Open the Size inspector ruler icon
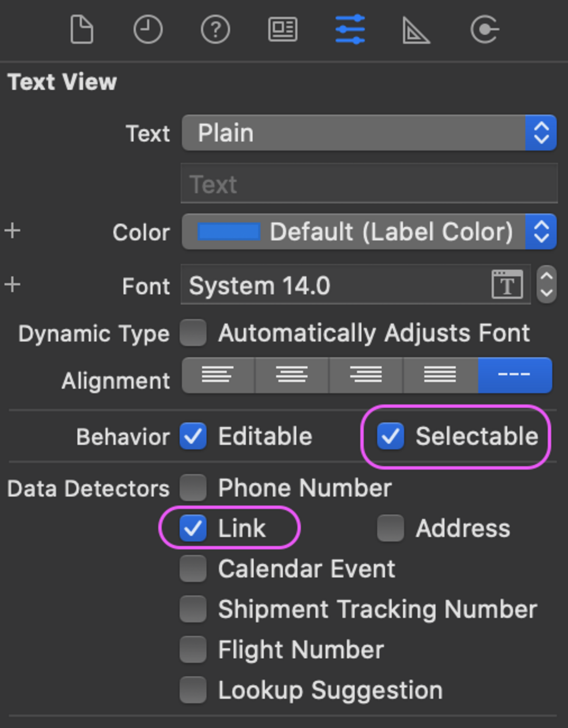 click(416, 31)
